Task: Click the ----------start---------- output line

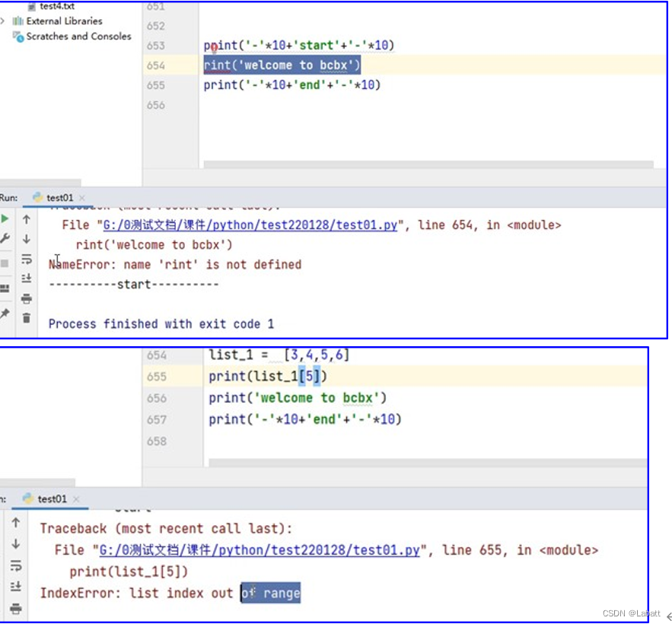Action: pyautogui.click(x=134, y=284)
